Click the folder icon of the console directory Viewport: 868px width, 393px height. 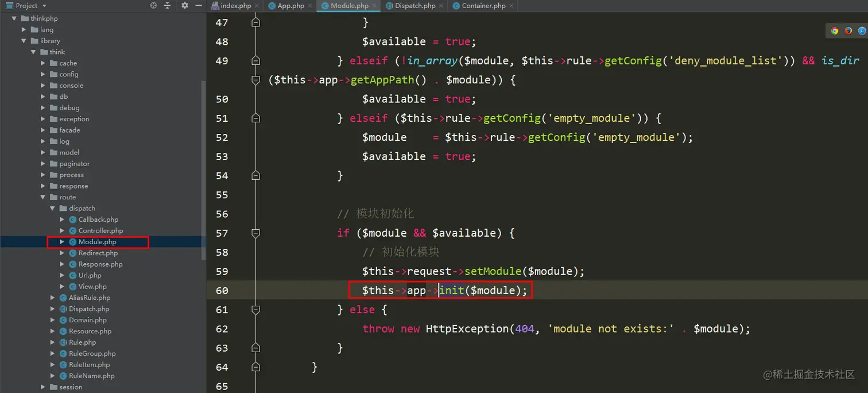coord(53,86)
